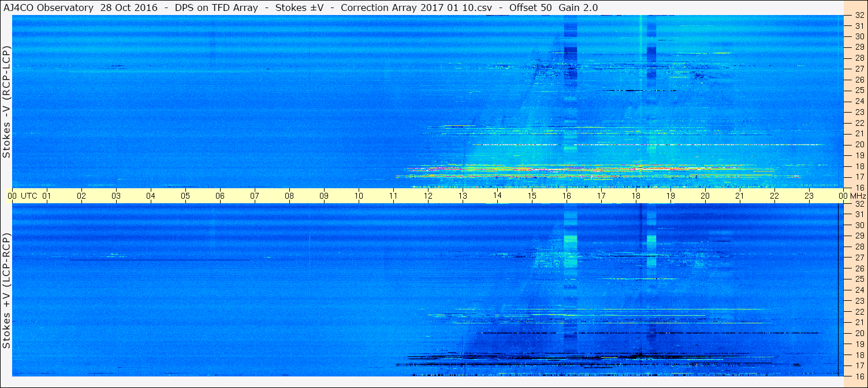This screenshot has height=388, width=868.
Task: Click the 08 hour marker on time axis
Action: 290,196
